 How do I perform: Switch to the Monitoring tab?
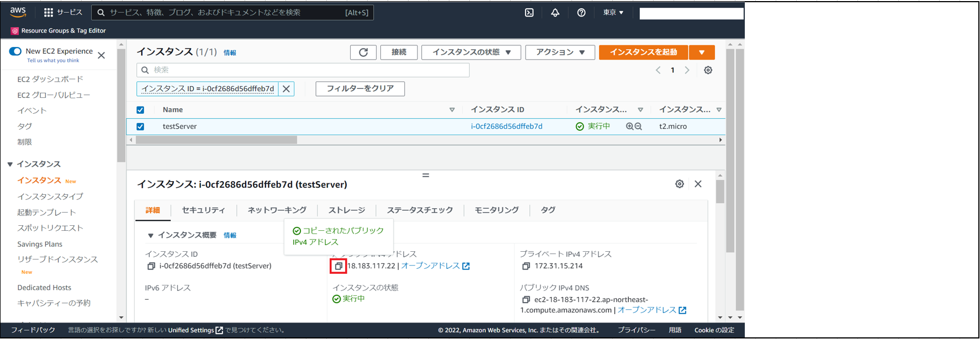[496, 210]
